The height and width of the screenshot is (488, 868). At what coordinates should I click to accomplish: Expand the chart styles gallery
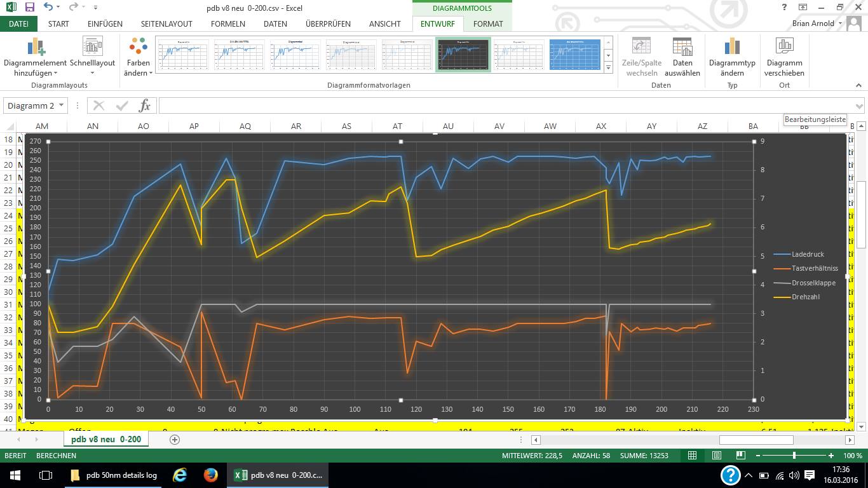608,67
